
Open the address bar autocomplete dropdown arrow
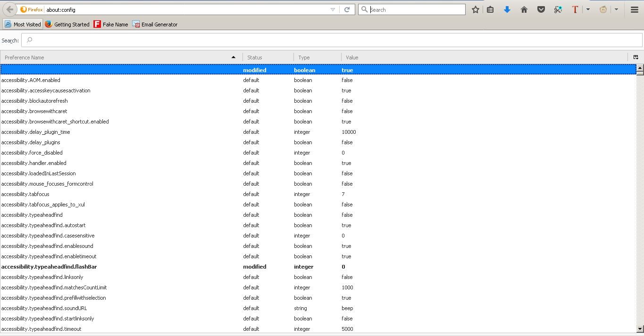pos(332,9)
